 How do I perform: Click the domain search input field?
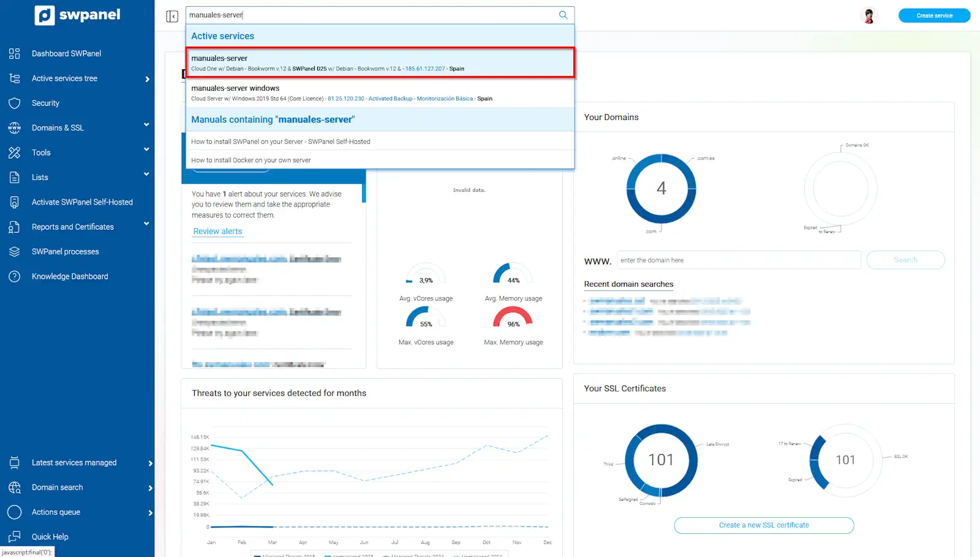point(738,260)
